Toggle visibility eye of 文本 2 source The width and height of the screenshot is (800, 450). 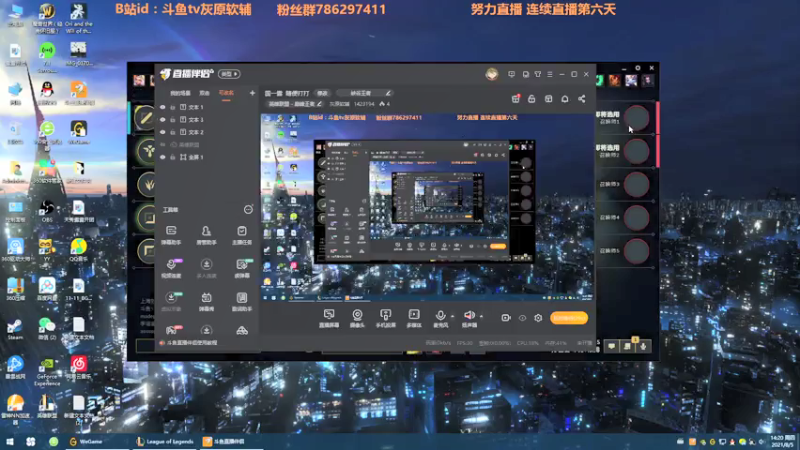tap(163, 132)
